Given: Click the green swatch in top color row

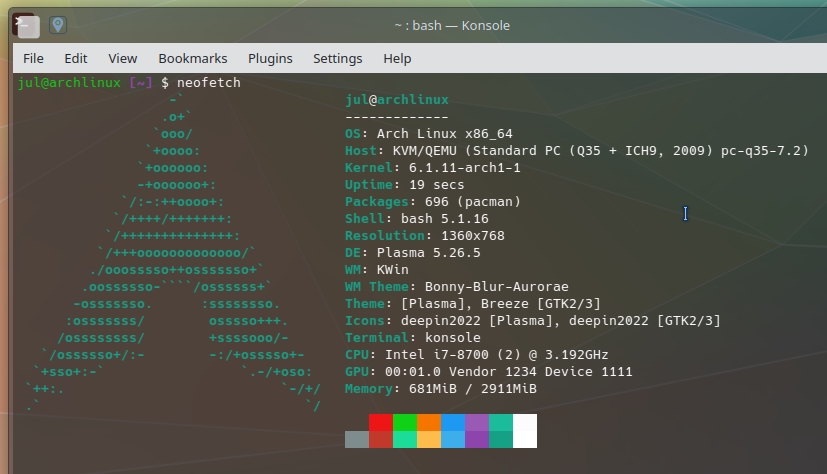Looking at the screenshot, I should click(x=405, y=422).
